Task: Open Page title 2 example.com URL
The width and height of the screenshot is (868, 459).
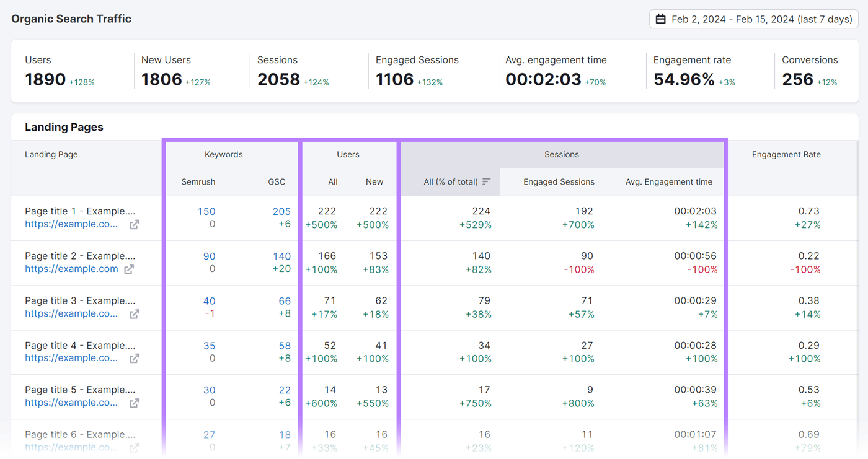Action: click(71, 269)
